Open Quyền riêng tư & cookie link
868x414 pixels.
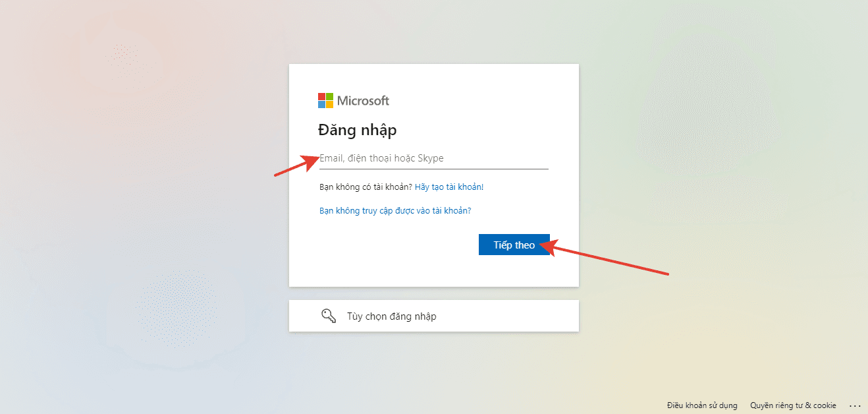click(793, 405)
